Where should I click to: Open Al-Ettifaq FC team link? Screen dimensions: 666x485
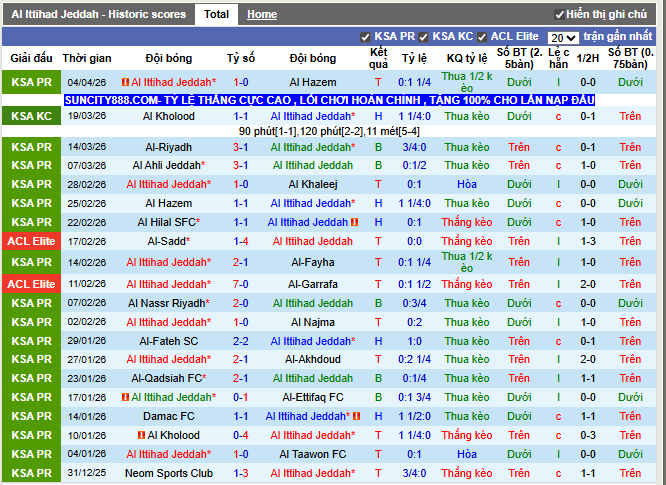(313, 398)
